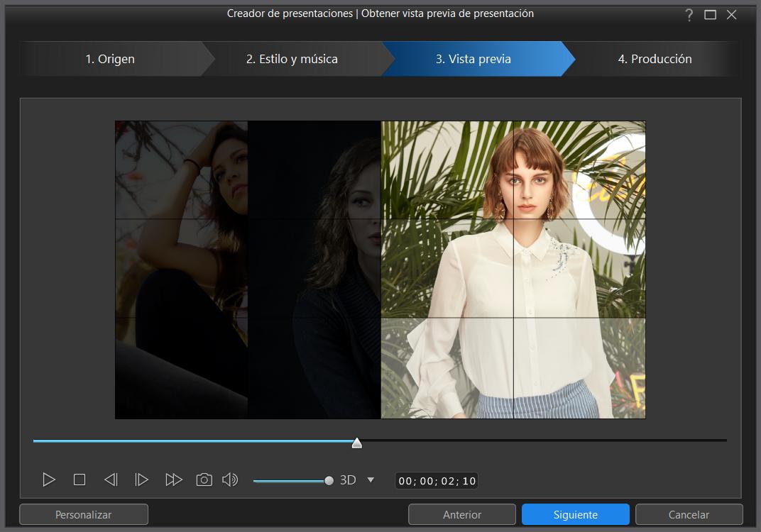Step back to the previous frame
Screen dimensions: 761x532
[111, 480]
